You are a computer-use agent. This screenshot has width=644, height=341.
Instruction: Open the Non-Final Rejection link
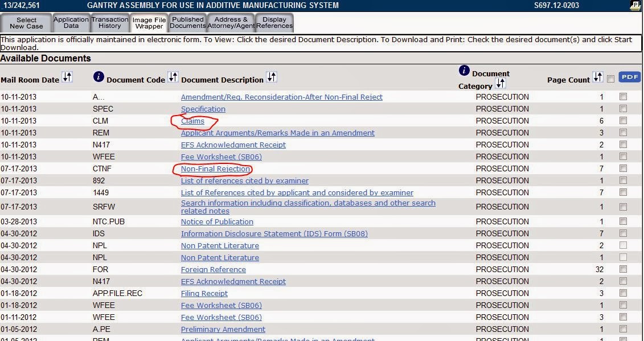(x=216, y=169)
